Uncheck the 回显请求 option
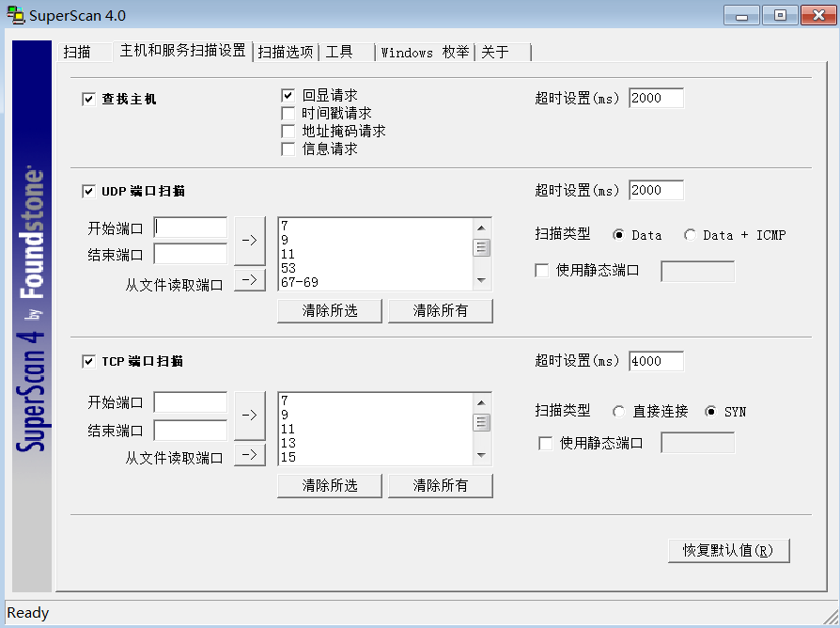Screen dimensions: 840x628 click(x=288, y=94)
